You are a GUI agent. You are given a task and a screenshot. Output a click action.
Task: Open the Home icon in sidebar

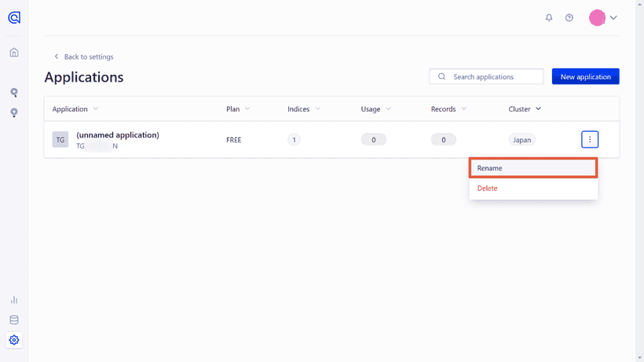[14, 53]
